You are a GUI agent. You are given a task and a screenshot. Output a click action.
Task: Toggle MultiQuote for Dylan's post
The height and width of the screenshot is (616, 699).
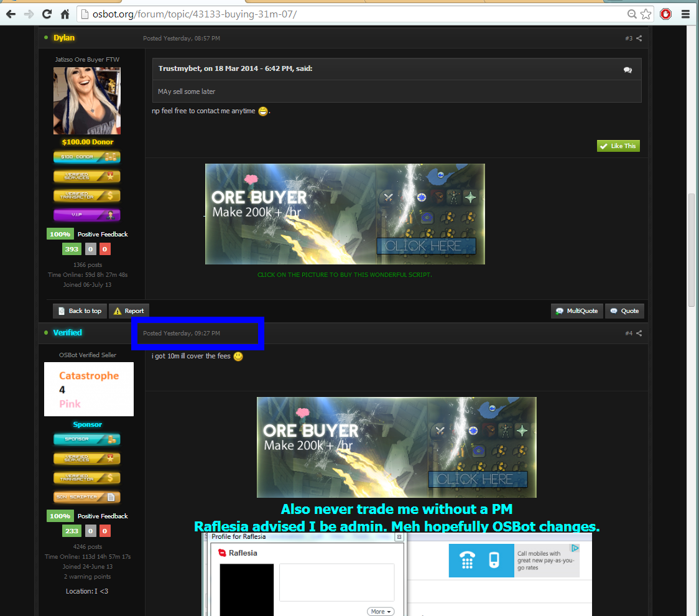[577, 311]
